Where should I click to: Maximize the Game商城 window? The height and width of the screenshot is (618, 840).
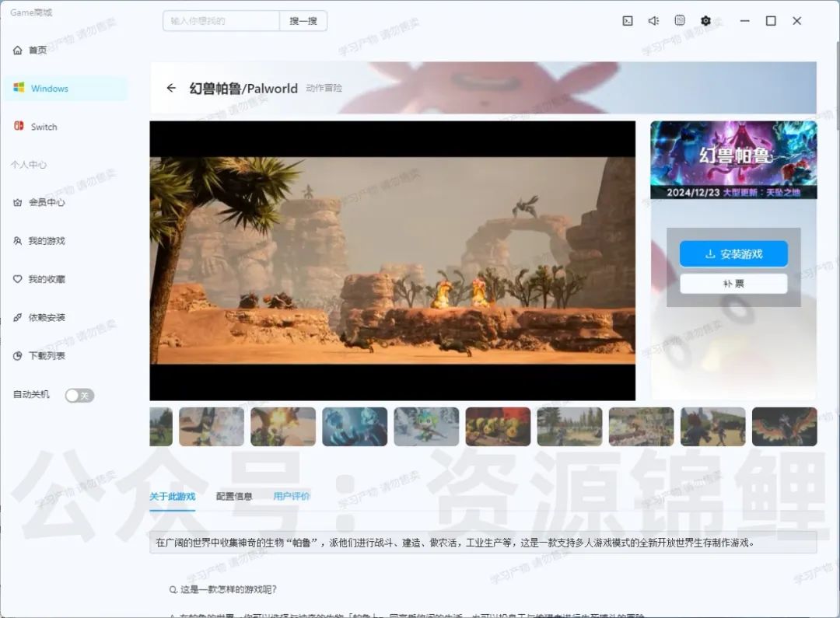tap(771, 21)
